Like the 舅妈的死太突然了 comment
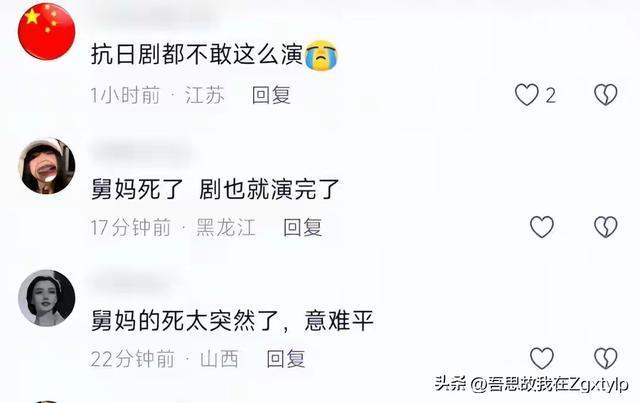 coord(542,358)
